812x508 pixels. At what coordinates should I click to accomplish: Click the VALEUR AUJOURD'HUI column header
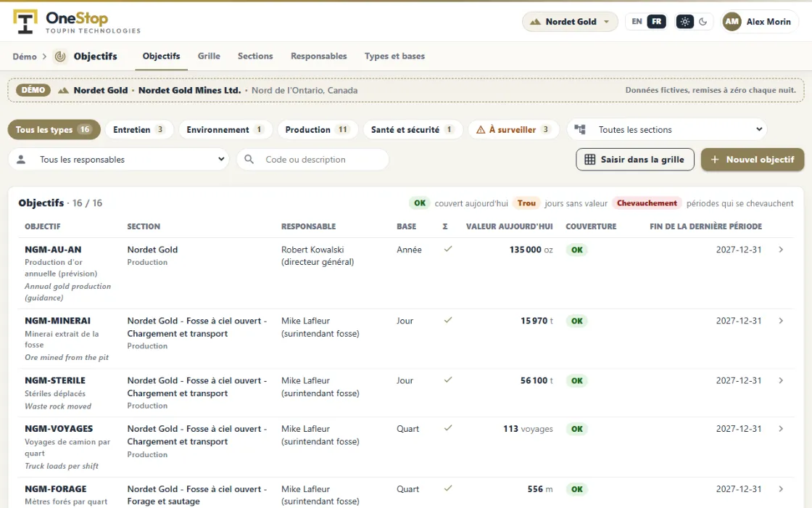509,226
